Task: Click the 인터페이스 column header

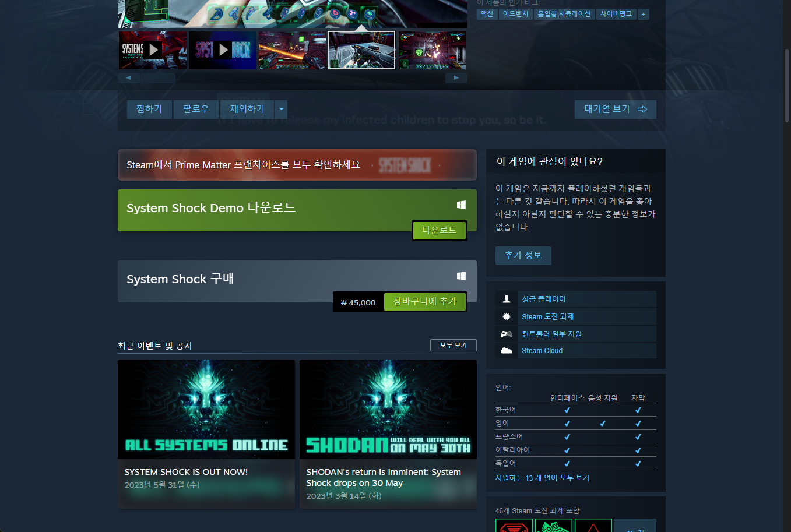Action: pos(567,398)
